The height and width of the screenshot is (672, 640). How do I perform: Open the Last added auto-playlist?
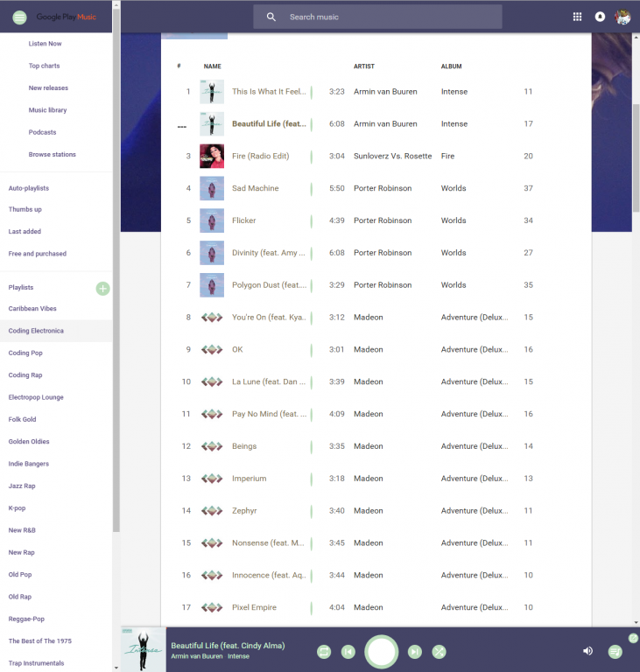[25, 231]
